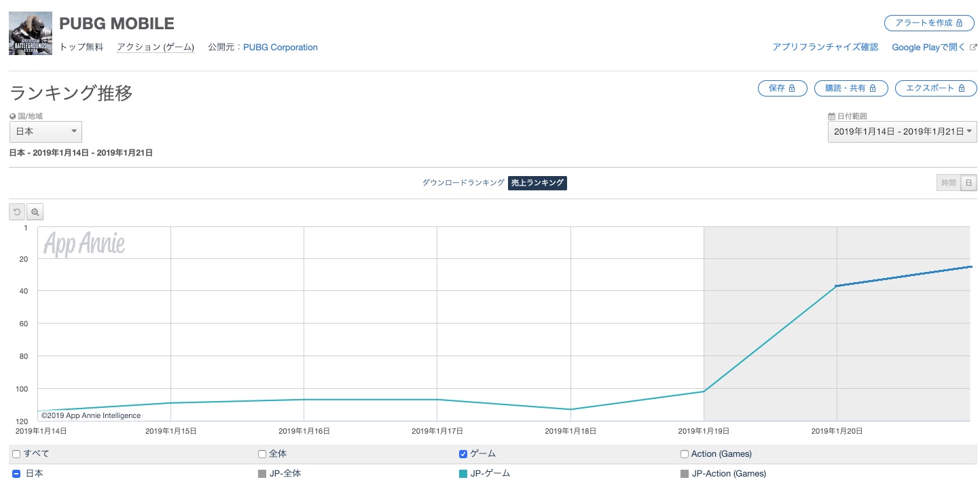The width and height of the screenshot is (980, 501).
Task: Open the 日本 country dropdown
Action: click(x=46, y=131)
